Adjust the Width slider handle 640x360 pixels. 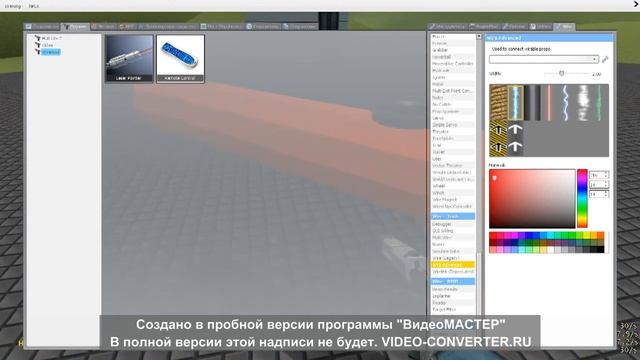tap(562, 73)
